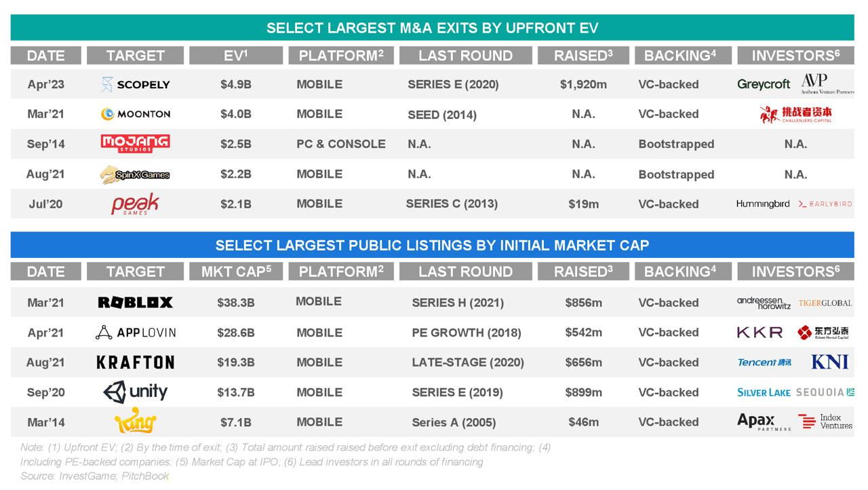Select the MKT CAP column header
The width and height of the screenshot is (868, 490).
(235, 271)
